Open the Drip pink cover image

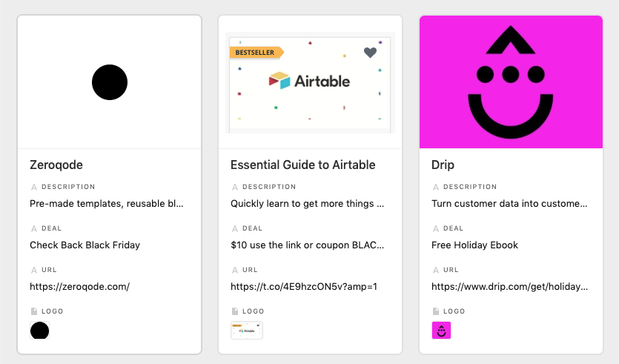pyautogui.click(x=511, y=82)
